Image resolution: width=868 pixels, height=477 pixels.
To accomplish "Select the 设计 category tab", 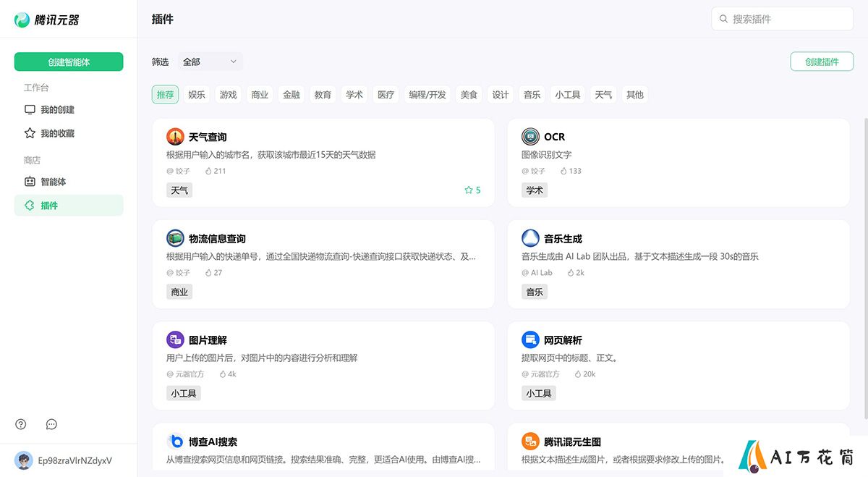I will [501, 95].
